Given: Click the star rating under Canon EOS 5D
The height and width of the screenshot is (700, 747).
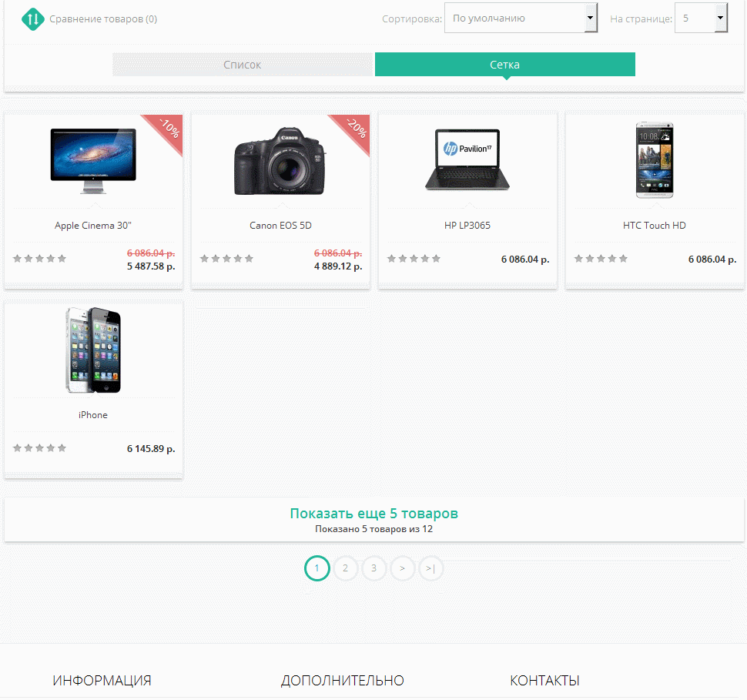Looking at the screenshot, I should tap(226, 259).
